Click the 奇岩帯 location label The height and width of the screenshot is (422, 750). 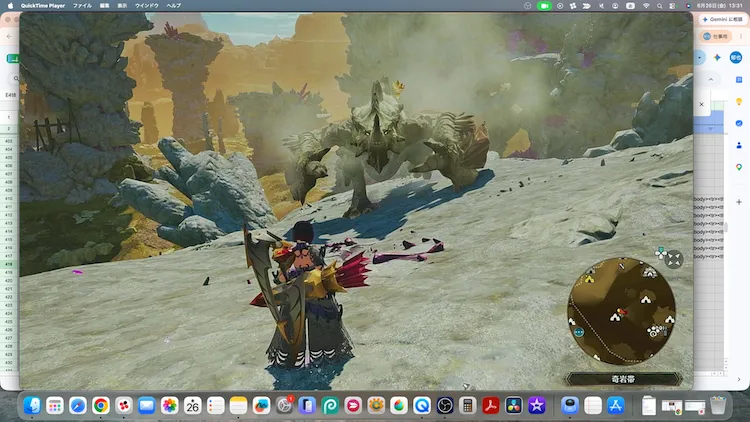pyautogui.click(x=623, y=379)
